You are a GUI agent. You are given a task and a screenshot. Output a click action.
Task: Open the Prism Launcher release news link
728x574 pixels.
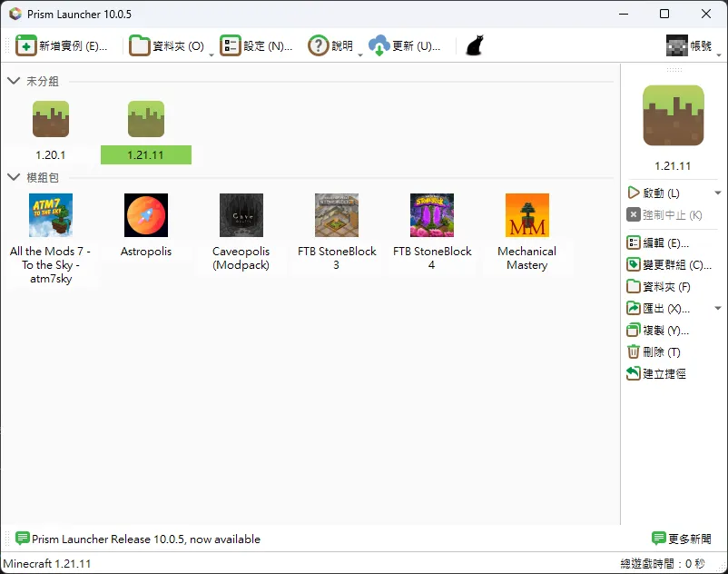[x=145, y=539]
